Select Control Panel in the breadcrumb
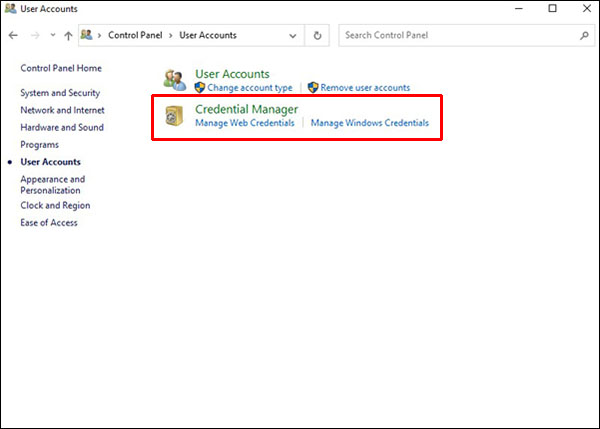 (135, 35)
